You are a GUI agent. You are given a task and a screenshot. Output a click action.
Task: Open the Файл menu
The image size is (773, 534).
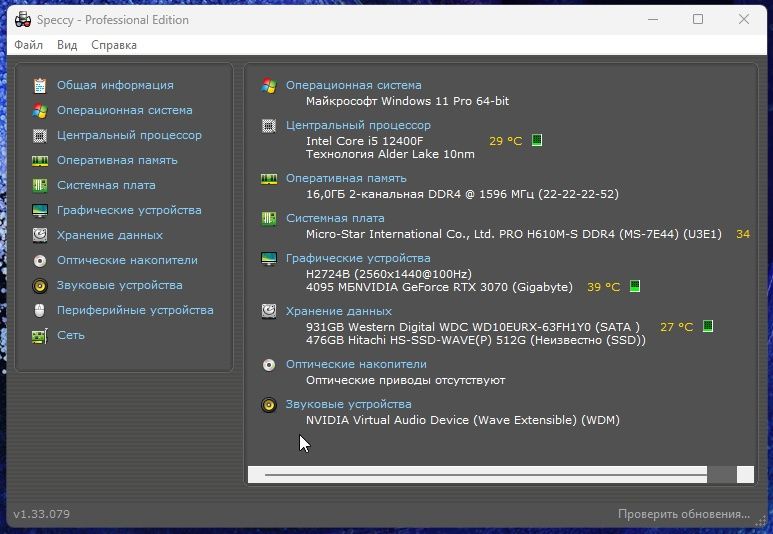(x=29, y=45)
